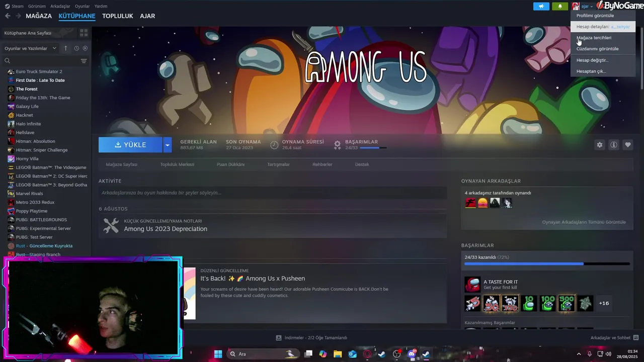Open Discord from the taskbar
644x362 pixels.
coord(412,354)
